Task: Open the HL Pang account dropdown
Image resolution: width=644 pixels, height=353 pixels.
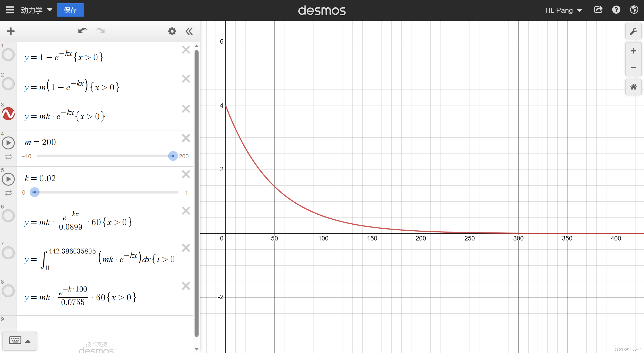Action: point(563,10)
